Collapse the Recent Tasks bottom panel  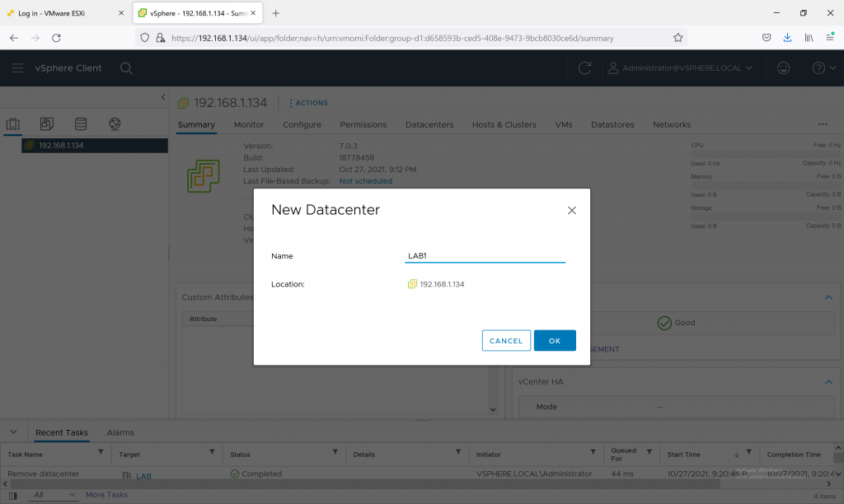(x=13, y=432)
